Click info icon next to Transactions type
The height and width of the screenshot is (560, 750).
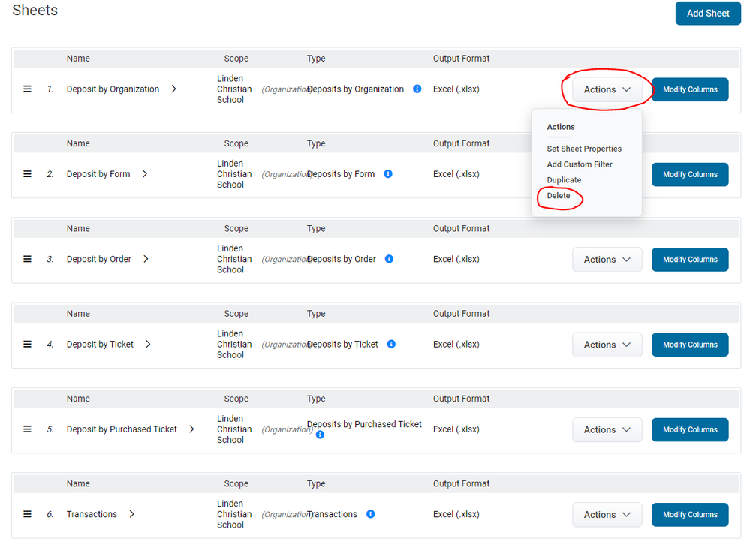click(371, 514)
